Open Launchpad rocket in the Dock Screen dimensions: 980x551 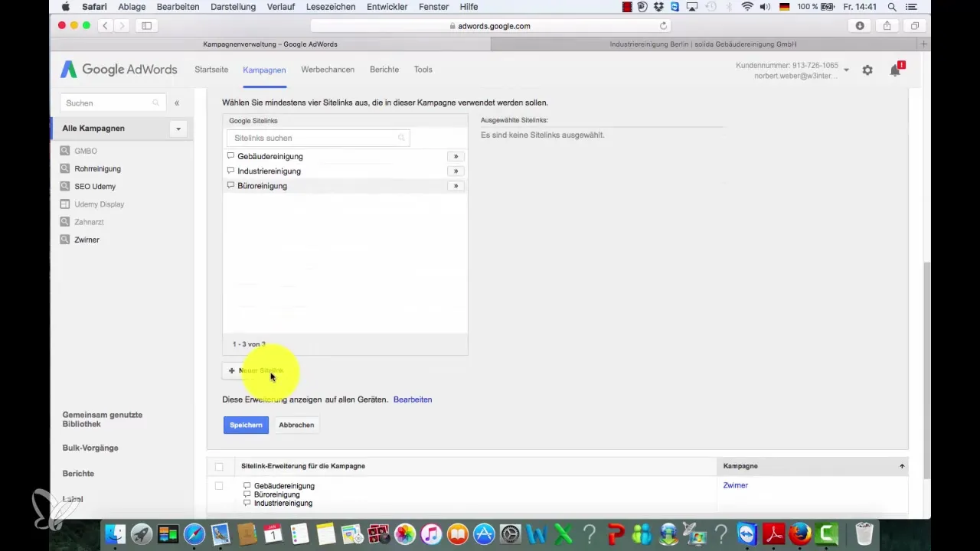click(x=141, y=533)
